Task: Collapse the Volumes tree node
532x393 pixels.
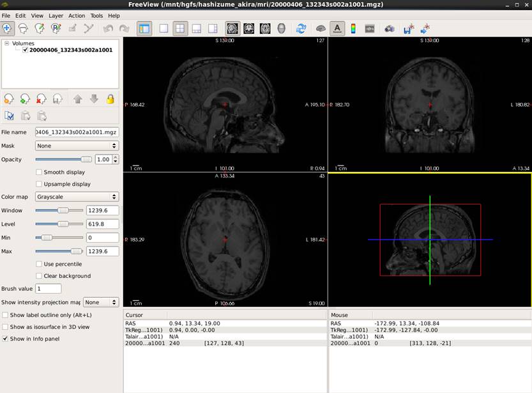Action: pyautogui.click(x=6, y=43)
